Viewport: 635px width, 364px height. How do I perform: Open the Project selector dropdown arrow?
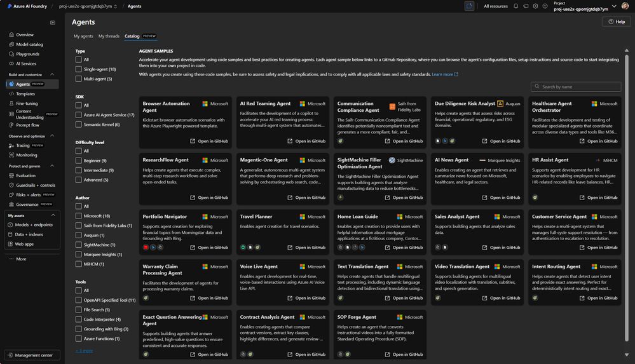[x=614, y=6]
